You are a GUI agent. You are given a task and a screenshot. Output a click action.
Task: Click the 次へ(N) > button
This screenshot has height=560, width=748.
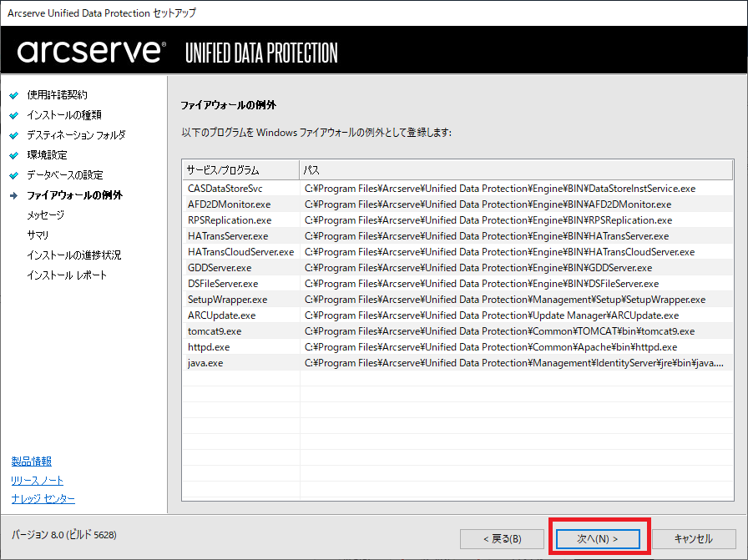[598, 539]
